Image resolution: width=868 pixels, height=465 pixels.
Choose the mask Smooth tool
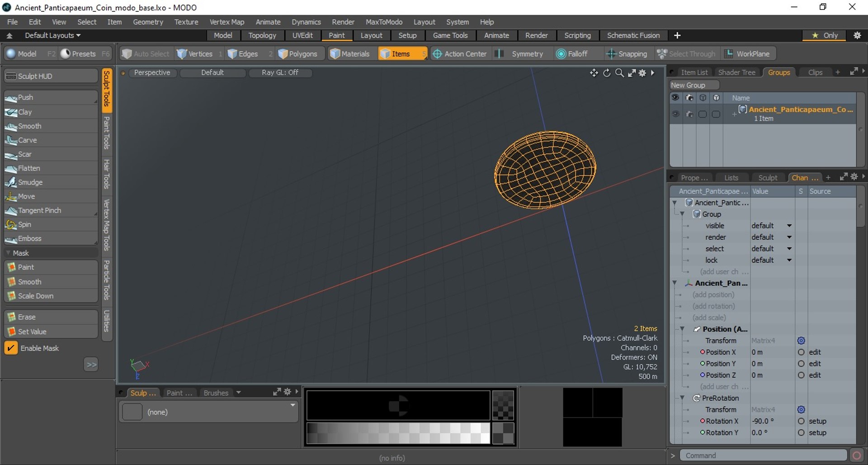click(51, 281)
